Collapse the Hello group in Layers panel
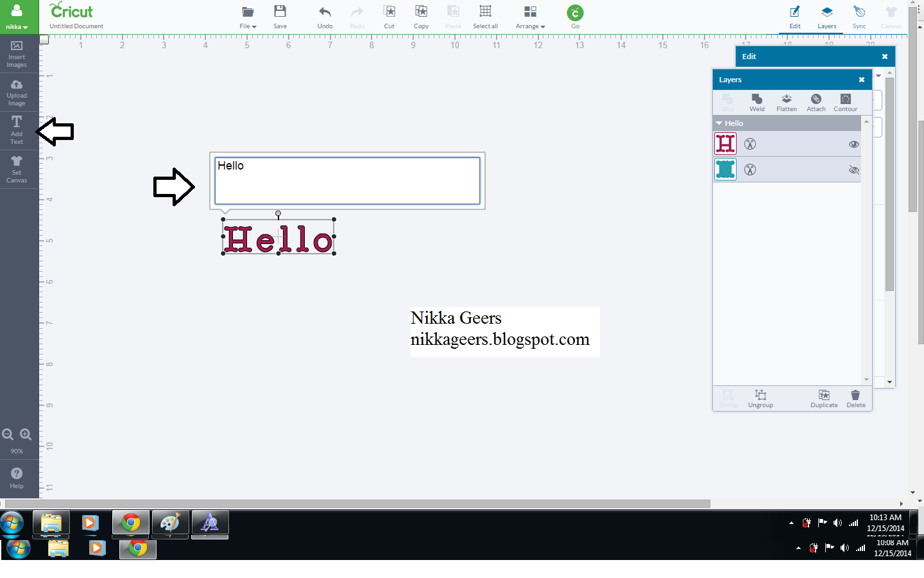 click(x=719, y=123)
